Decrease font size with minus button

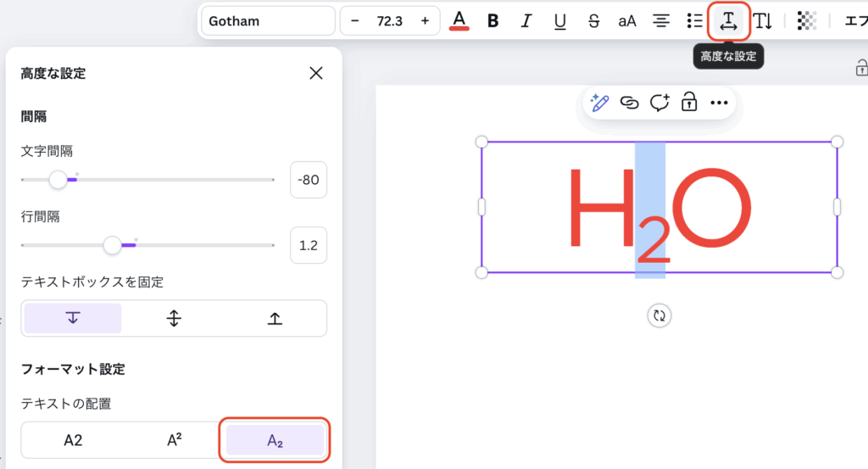[355, 21]
